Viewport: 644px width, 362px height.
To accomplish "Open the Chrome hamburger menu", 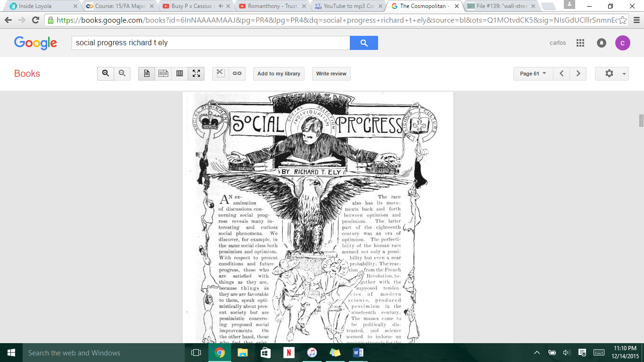I will [x=635, y=20].
